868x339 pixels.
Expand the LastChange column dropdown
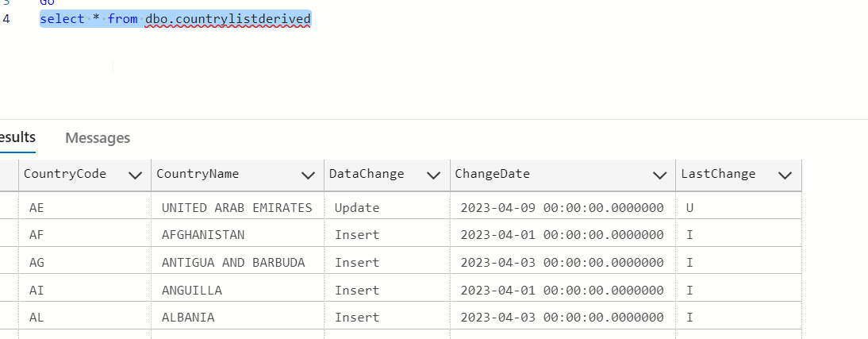(x=785, y=175)
